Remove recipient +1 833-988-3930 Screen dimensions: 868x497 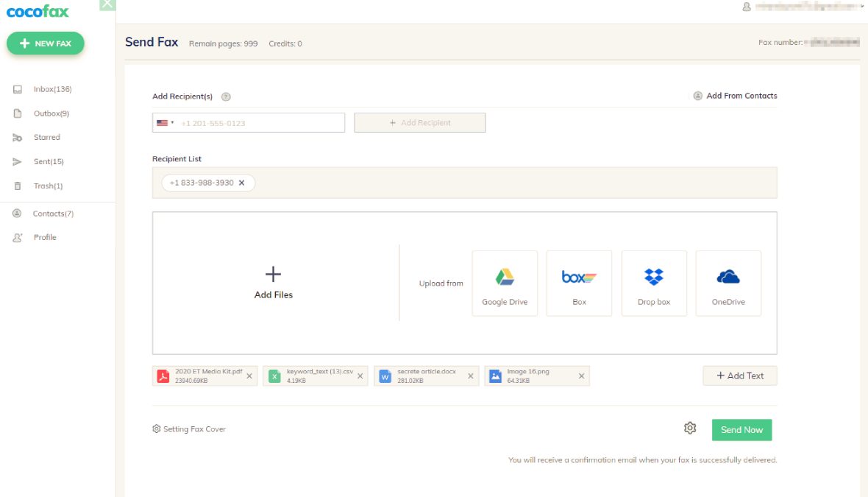tap(241, 183)
